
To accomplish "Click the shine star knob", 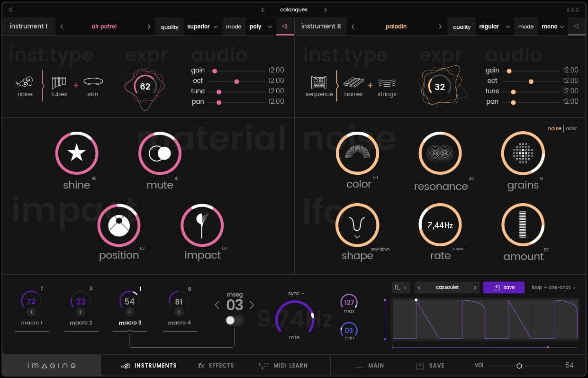I will point(77,153).
